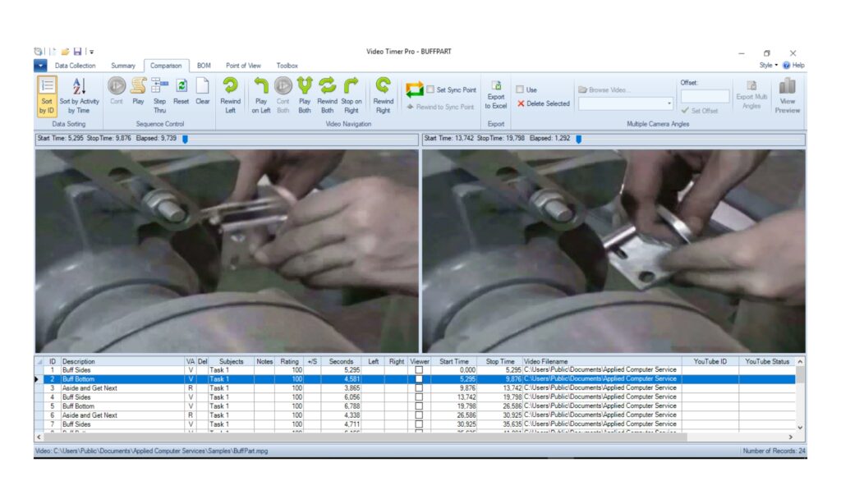
Task: Click the left video position slider
Action: pyautogui.click(x=185, y=139)
